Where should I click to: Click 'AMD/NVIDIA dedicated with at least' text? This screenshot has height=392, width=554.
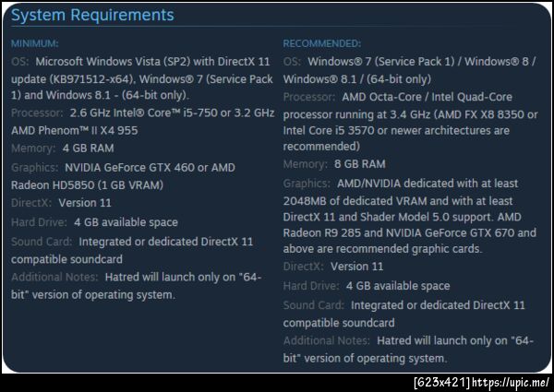[428, 184]
